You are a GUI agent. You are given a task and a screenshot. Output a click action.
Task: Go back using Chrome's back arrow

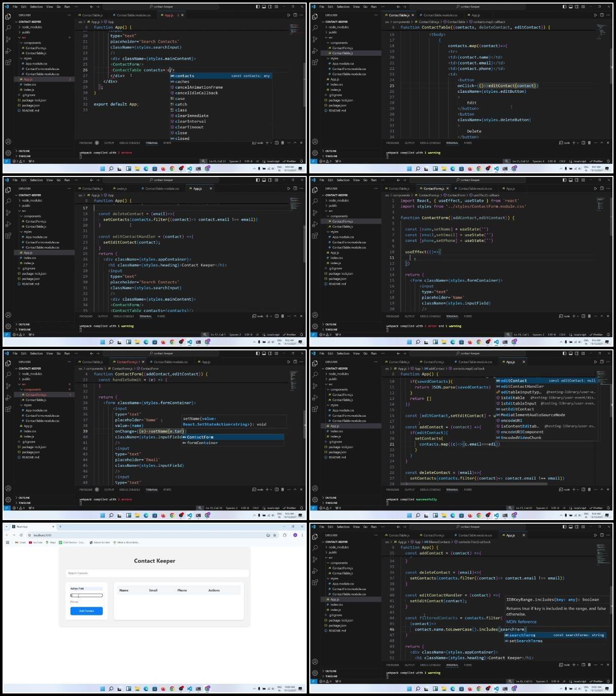pyautogui.click(x=7, y=535)
